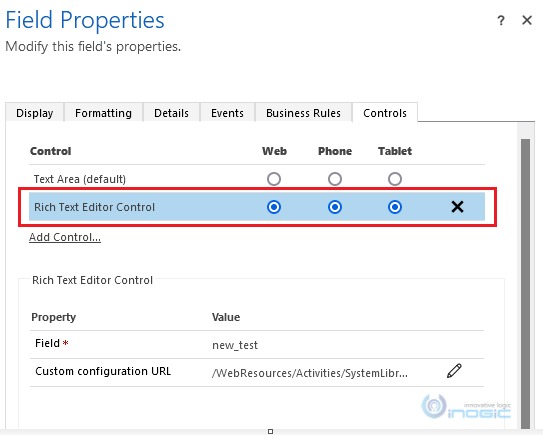Viewport: 543px width, 435px height.
Task: Remove the Rich Text Editor Control
Action: pos(457,207)
